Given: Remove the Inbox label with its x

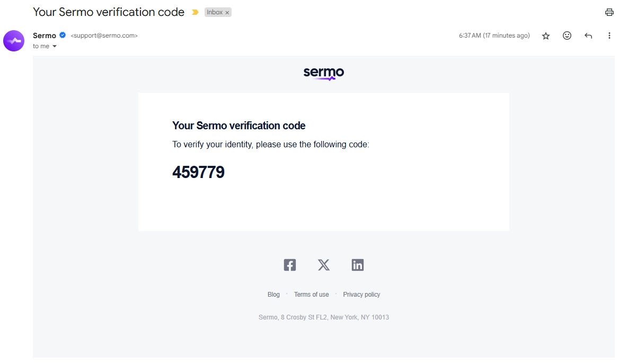Looking at the screenshot, I should click(x=227, y=13).
